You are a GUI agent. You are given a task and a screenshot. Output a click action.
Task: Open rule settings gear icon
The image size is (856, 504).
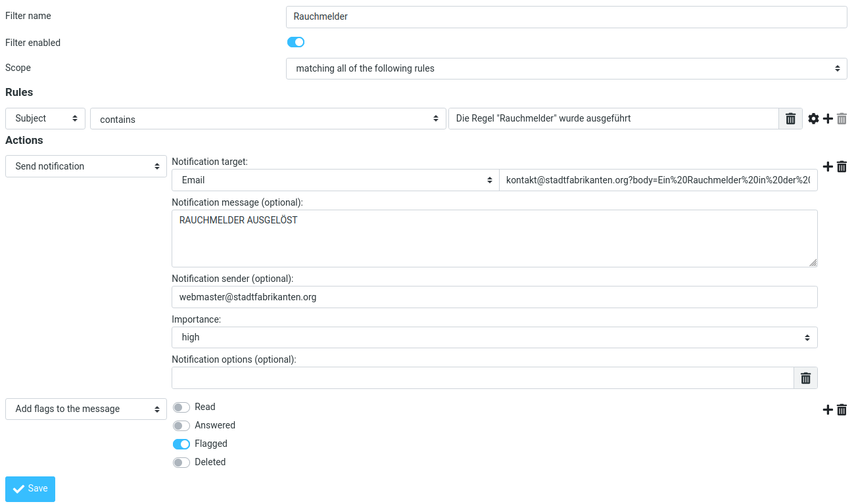pyautogui.click(x=813, y=119)
